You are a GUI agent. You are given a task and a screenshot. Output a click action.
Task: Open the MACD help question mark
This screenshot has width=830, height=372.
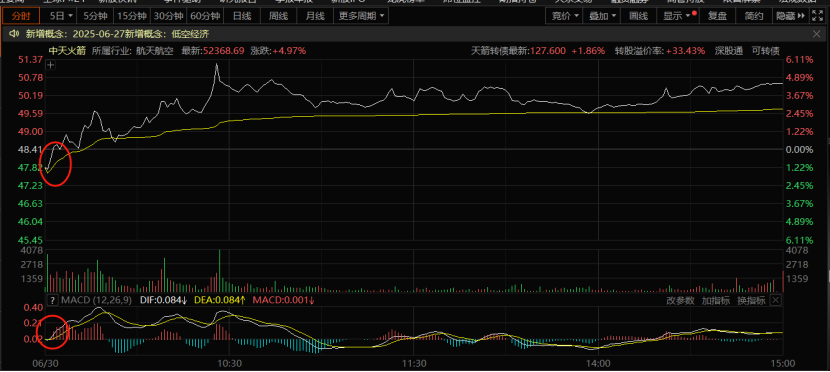tap(52, 301)
